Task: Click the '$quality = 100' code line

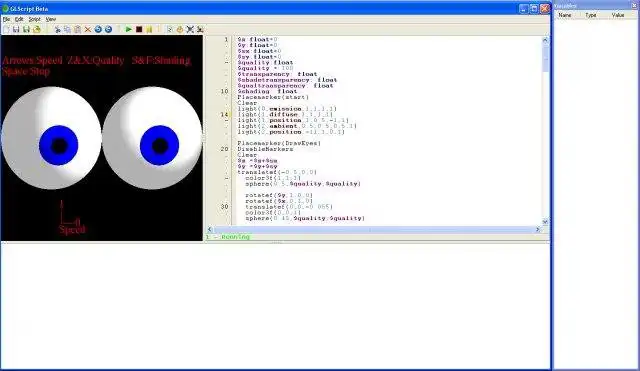Action: [x=265, y=69]
